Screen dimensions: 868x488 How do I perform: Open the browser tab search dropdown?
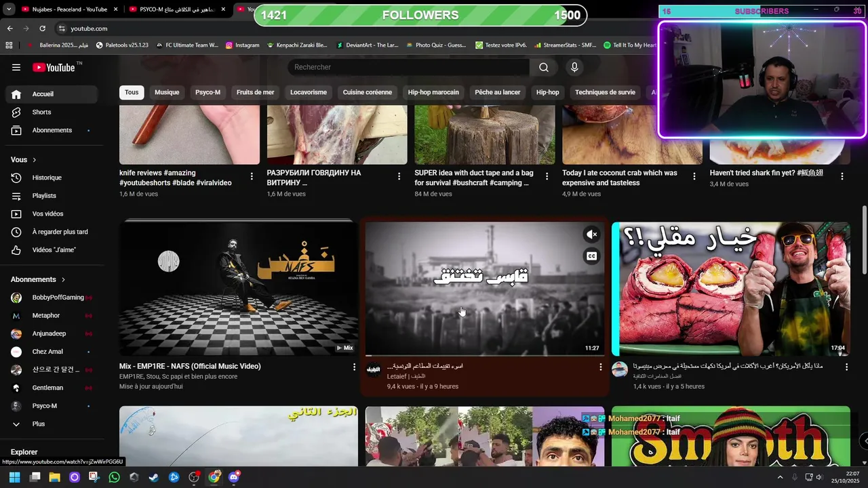(9, 9)
